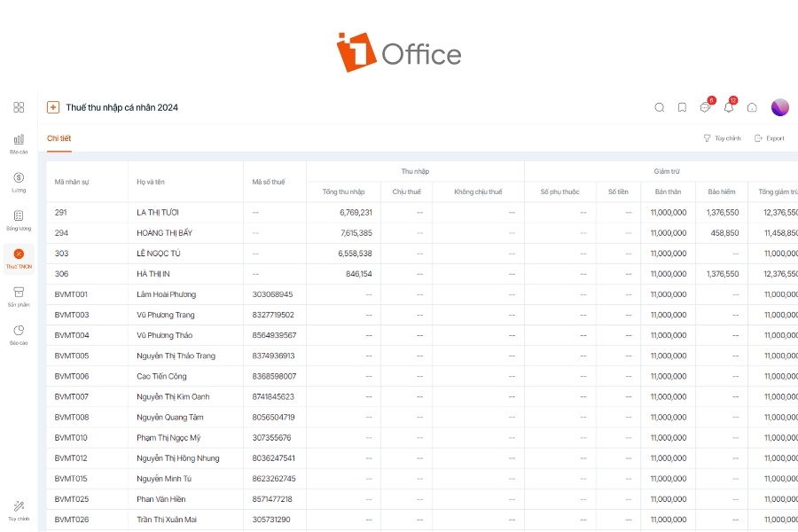
Task: Select employee Phan Văn Hiền
Action: pos(160,499)
